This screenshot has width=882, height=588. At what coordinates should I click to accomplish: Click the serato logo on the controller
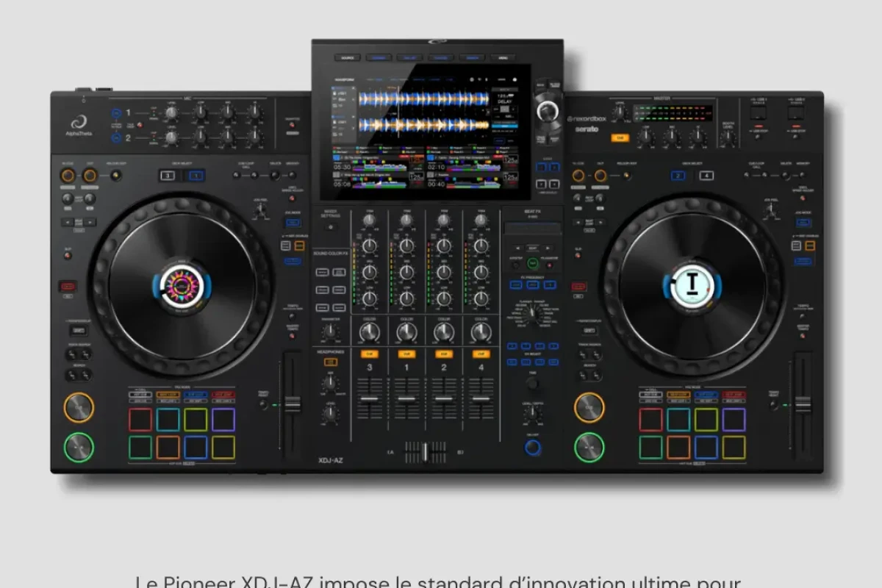point(587,129)
